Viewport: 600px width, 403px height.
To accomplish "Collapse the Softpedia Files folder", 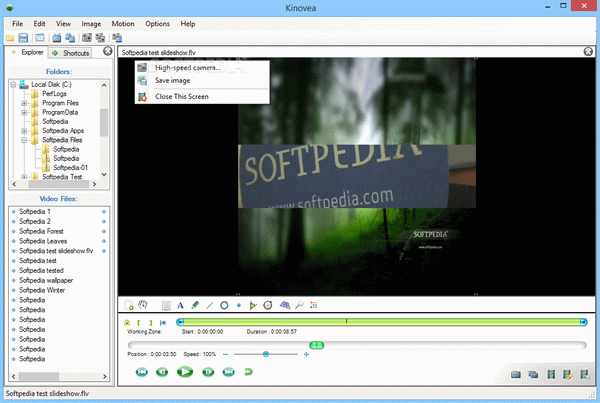I will [x=24, y=140].
